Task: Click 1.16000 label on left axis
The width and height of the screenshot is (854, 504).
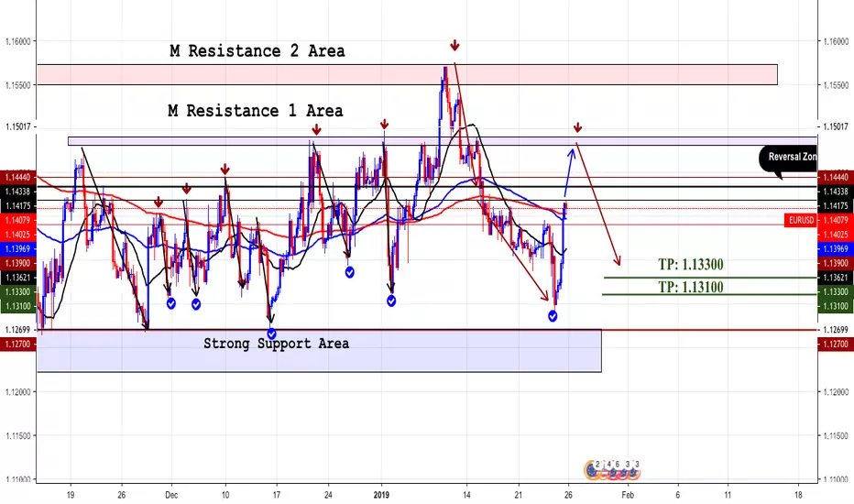Action: [x=18, y=41]
